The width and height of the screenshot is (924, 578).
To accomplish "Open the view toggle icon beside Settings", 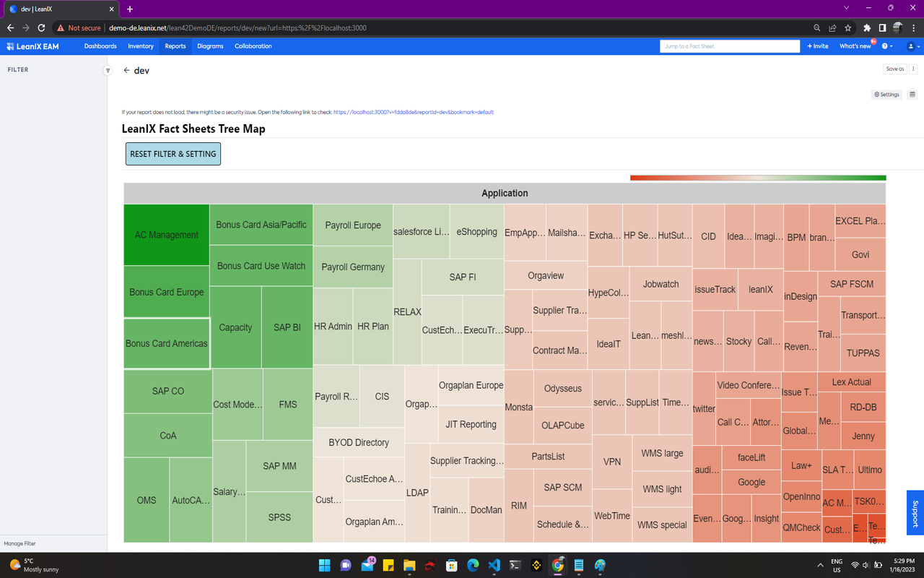I will pos(912,95).
